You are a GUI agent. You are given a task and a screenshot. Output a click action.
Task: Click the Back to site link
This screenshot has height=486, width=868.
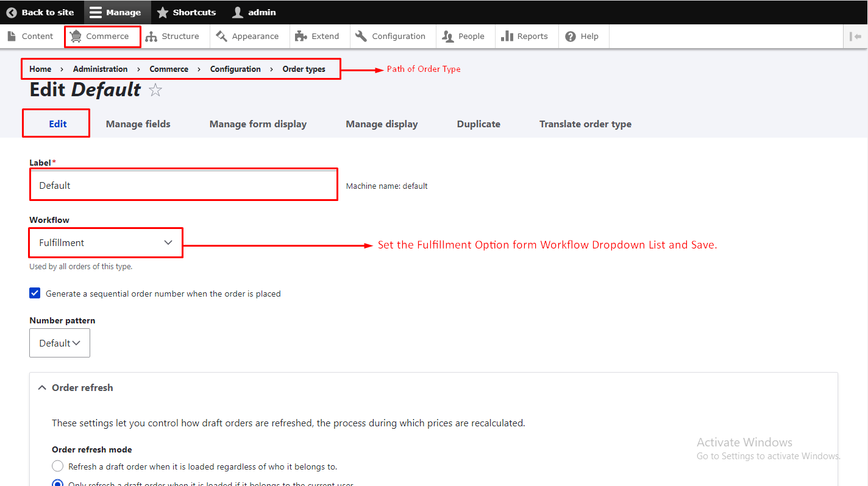pyautogui.click(x=40, y=12)
